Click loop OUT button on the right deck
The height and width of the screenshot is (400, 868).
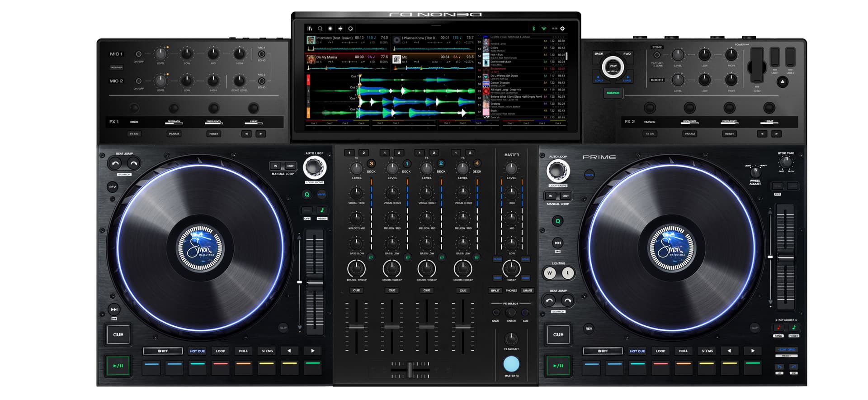click(x=565, y=196)
